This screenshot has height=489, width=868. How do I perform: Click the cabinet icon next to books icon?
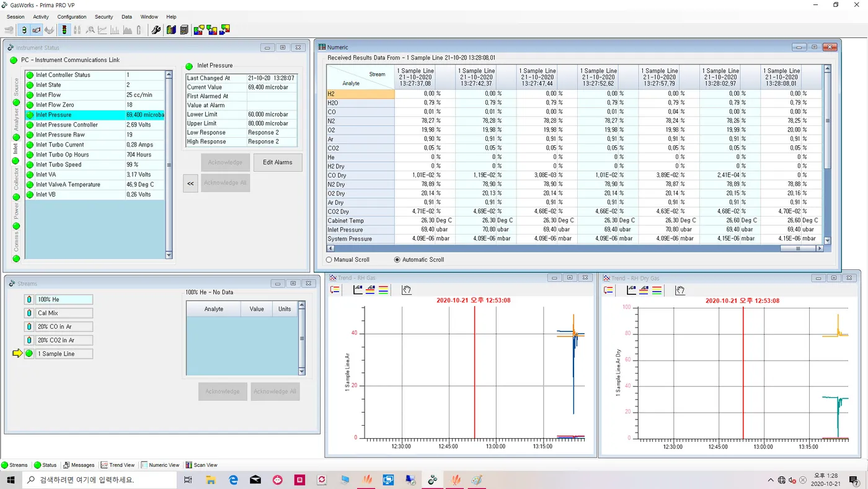point(184,30)
